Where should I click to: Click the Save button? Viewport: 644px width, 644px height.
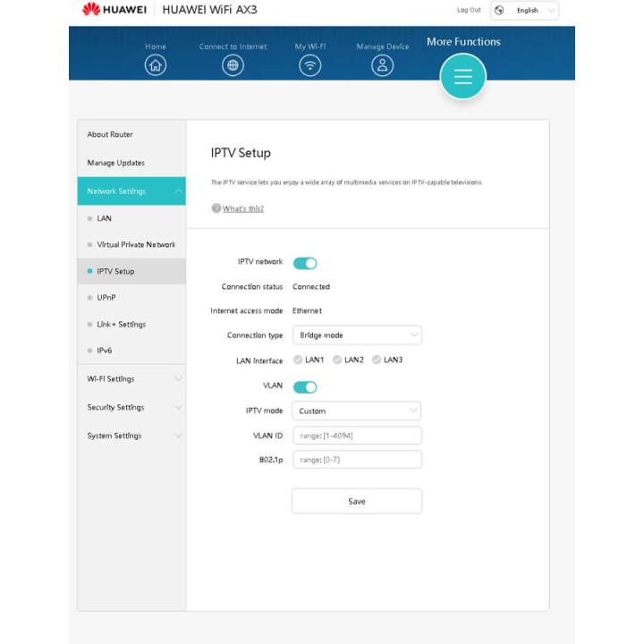click(x=357, y=501)
